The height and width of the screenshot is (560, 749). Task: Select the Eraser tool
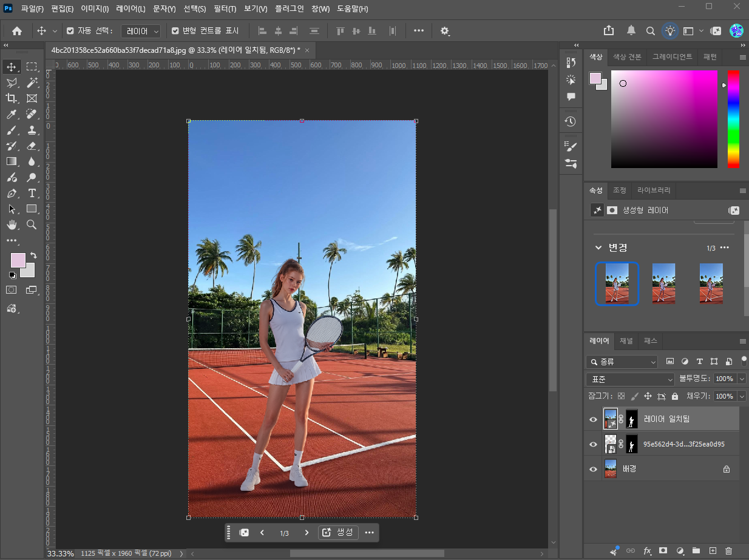tap(32, 146)
